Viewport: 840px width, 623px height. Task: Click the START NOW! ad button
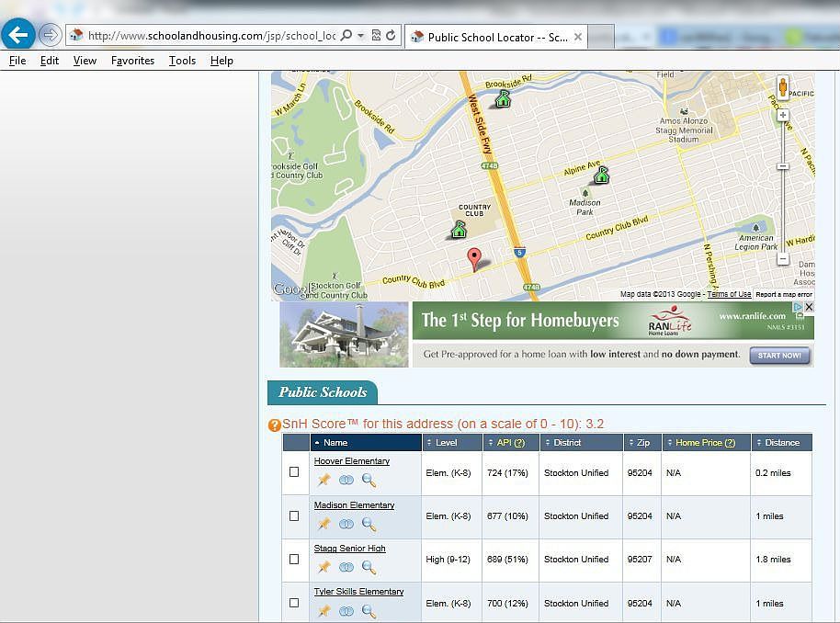(x=779, y=356)
